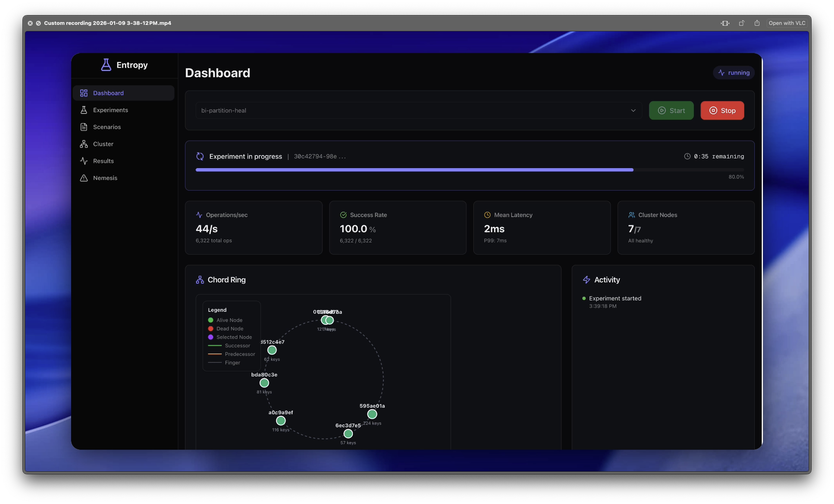Viewport: 834px width, 504px height.
Task: Click the Dashboard grid icon in sidebar
Action: [x=84, y=93]
